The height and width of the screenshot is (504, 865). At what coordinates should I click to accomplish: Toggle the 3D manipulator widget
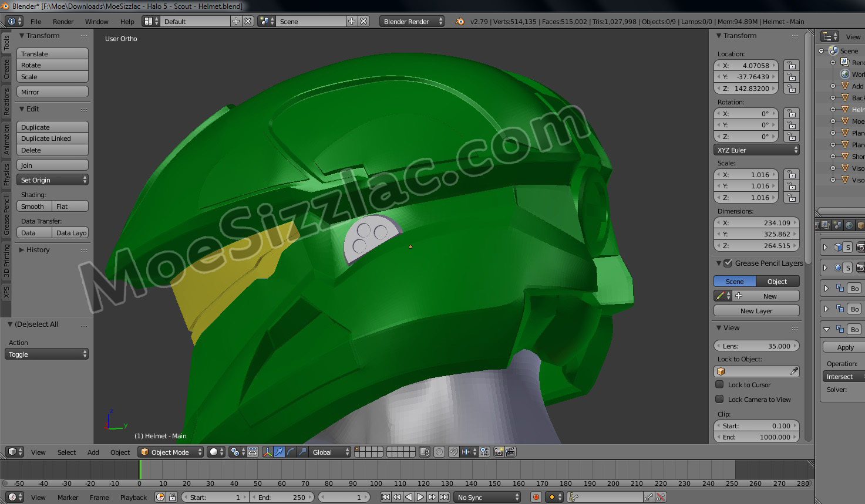tap(267, 452)
